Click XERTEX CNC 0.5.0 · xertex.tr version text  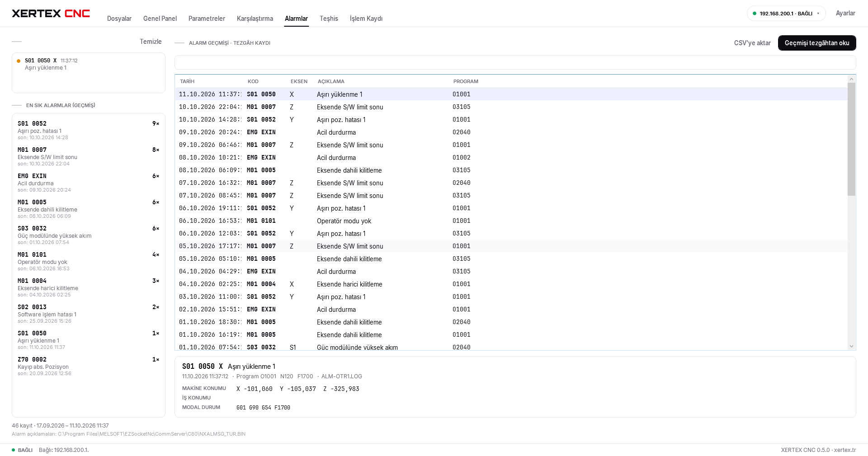pyautogui.click(x=818, y=450)
